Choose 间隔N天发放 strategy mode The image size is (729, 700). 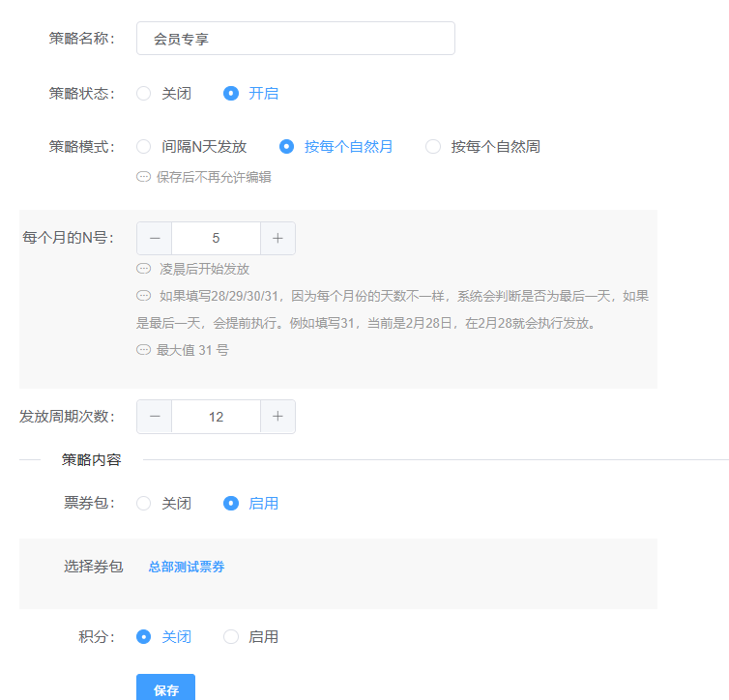coord(144,147)
